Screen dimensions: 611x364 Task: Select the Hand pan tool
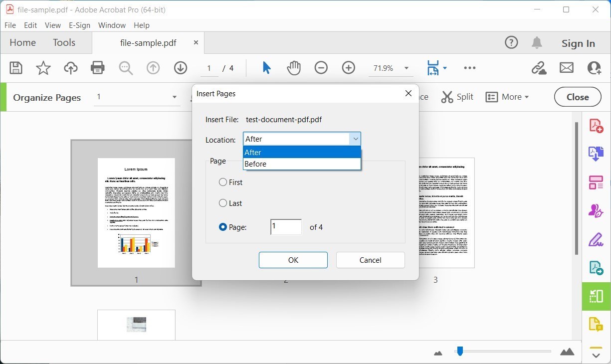click(x=294, y=68)
